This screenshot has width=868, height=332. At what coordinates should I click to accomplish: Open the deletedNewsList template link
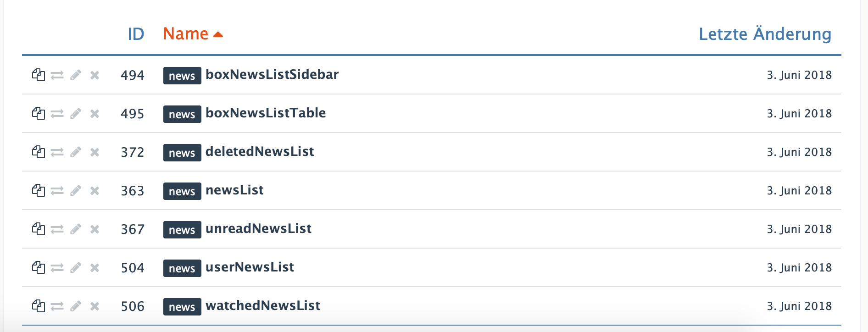tap(260, 151)
